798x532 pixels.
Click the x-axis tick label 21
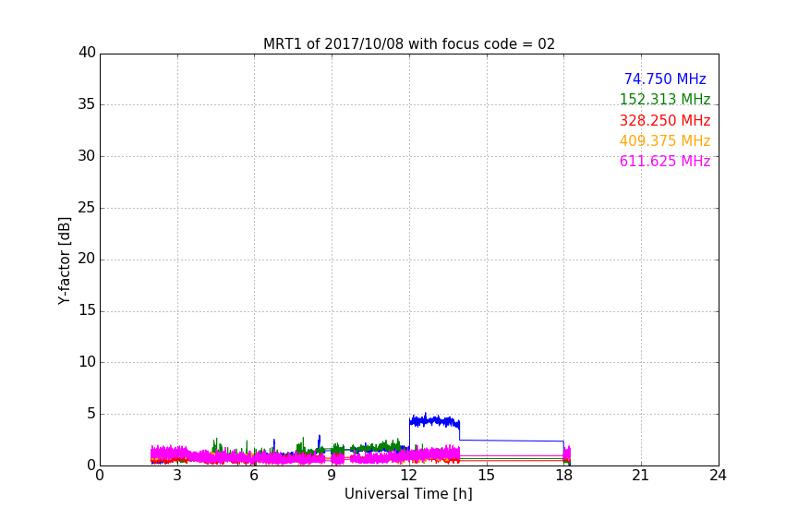click(641, 476)
